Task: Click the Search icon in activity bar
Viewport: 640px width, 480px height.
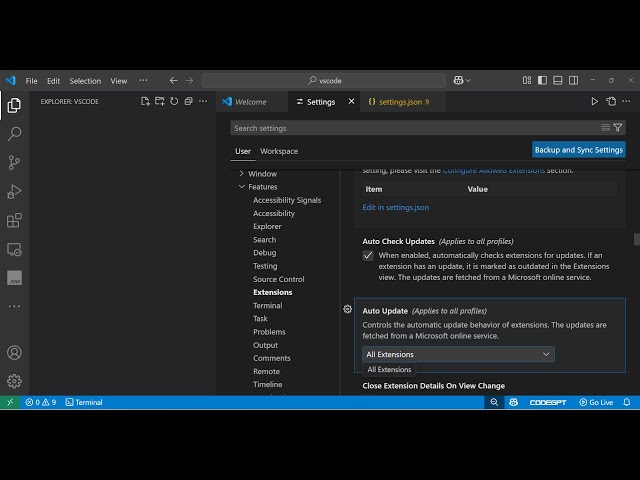Action: [x=14, y=133]
